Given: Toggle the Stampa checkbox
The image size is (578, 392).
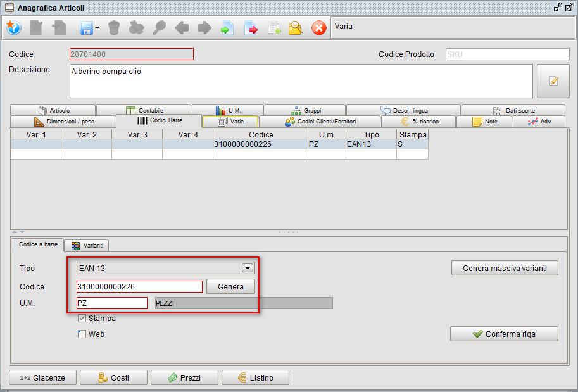Looking at the screenshot, I should coord(82,318).
